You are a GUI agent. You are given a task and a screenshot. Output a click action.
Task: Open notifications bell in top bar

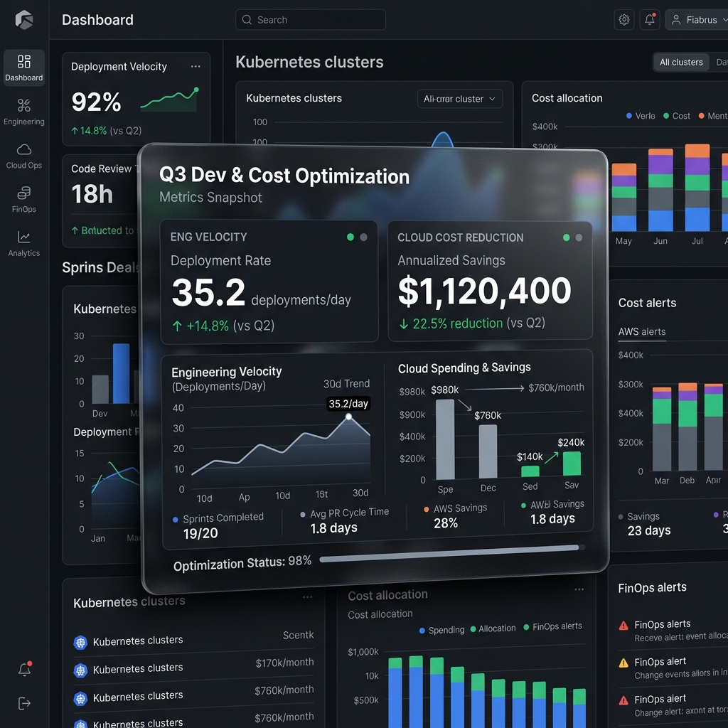pos(650,20)
